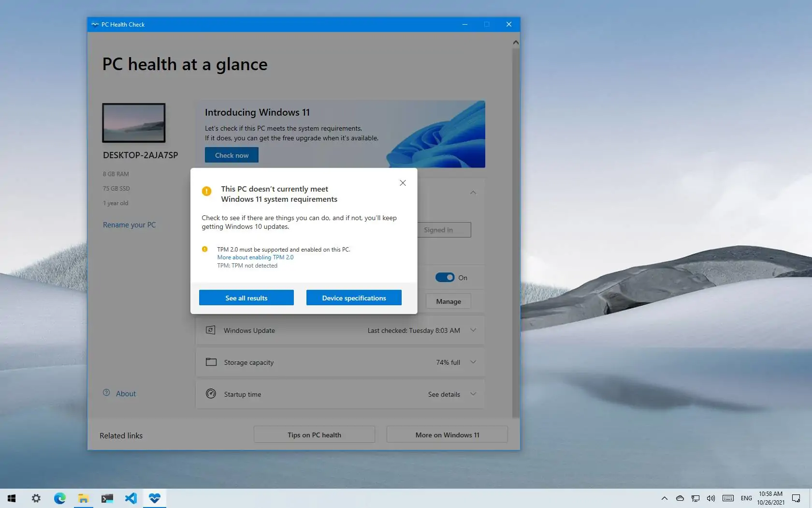Click the TPM not detected status text

click(x=247, y=266)
